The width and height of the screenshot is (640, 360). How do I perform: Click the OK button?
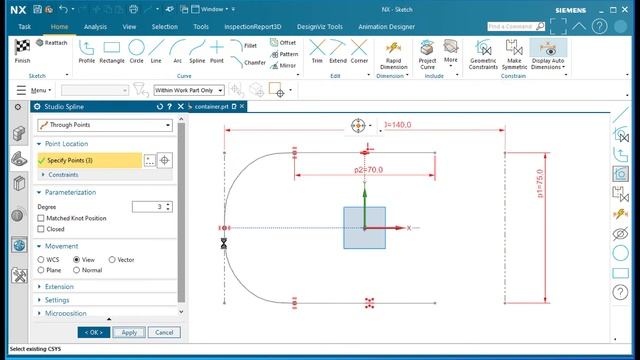point(94,332)
